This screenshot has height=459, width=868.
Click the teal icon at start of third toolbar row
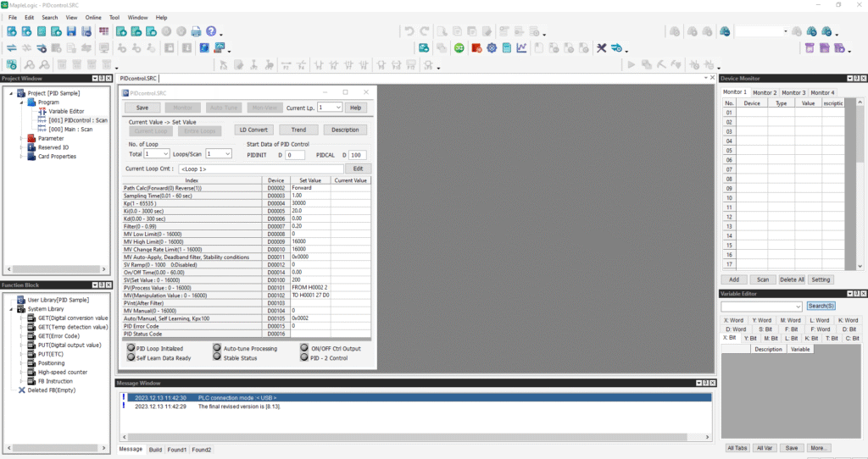pyautogui.click(x=11, y=64)
